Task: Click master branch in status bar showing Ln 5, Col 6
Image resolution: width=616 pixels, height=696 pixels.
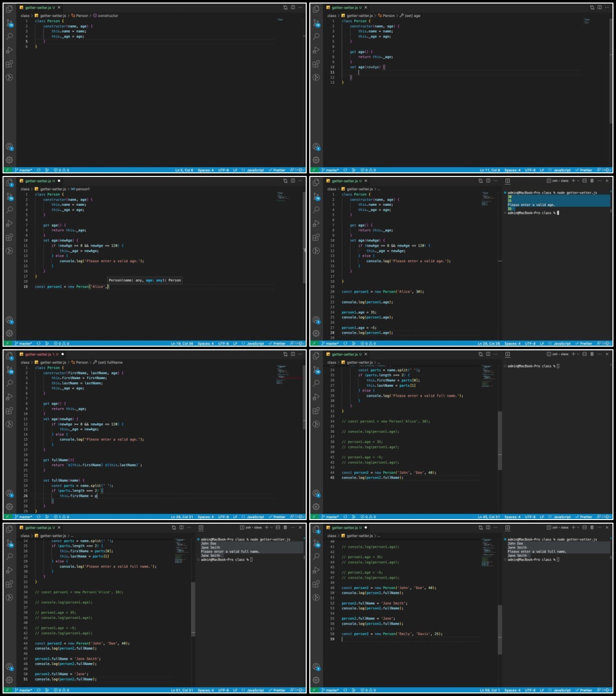Action: click(x=24, y=170)
